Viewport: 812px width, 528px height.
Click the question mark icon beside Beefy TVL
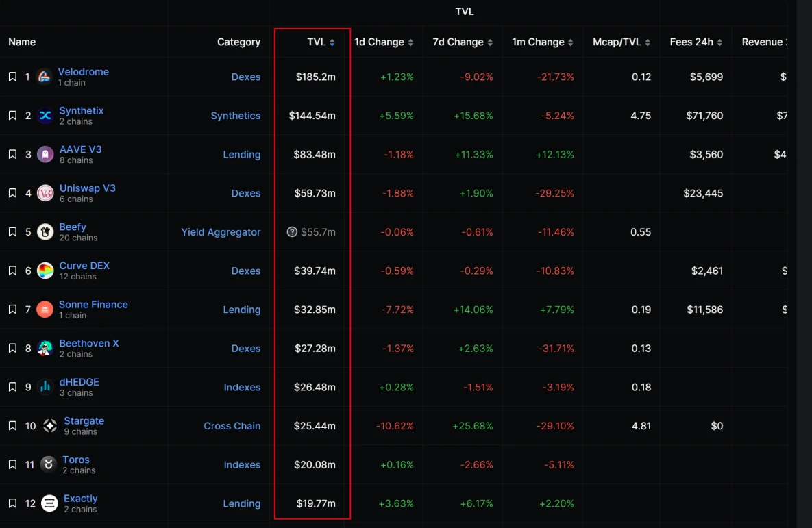(292, 232)
